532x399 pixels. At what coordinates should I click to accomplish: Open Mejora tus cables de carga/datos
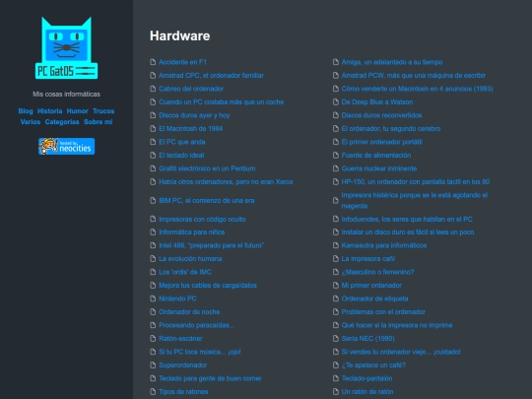(208, 286)
